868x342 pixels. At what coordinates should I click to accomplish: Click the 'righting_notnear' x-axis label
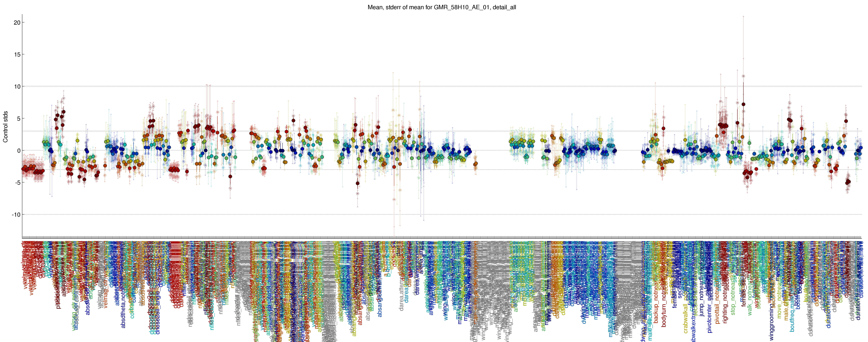coord(725,303)
